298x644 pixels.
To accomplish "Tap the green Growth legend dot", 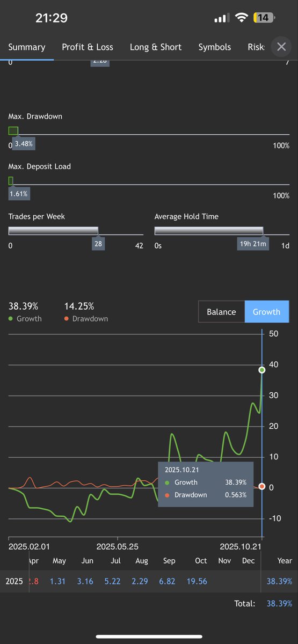I will pos(11,319).
